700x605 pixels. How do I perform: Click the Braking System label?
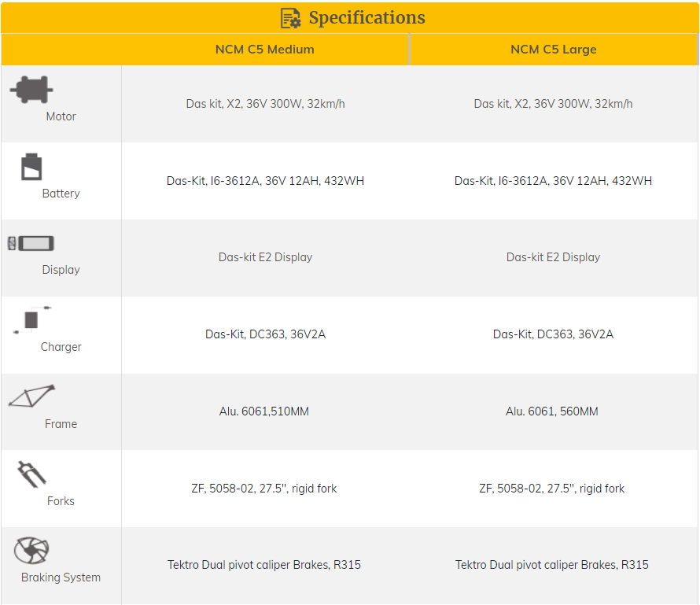61,577
